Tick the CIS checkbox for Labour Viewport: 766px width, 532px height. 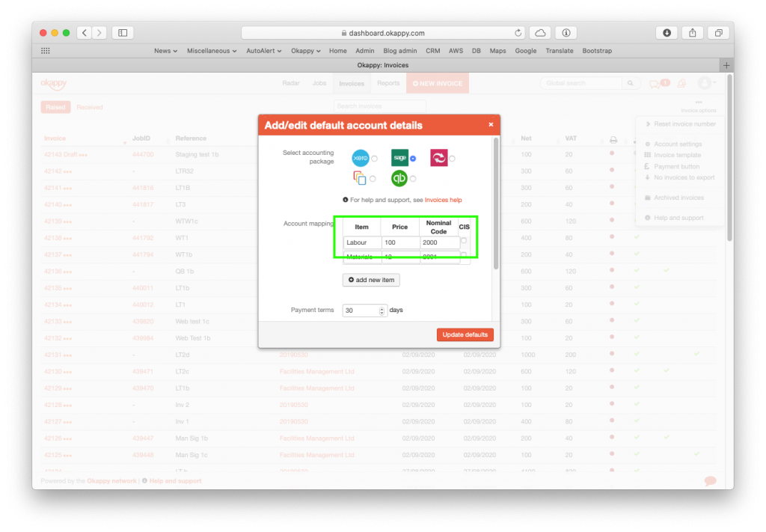(464, 240)
